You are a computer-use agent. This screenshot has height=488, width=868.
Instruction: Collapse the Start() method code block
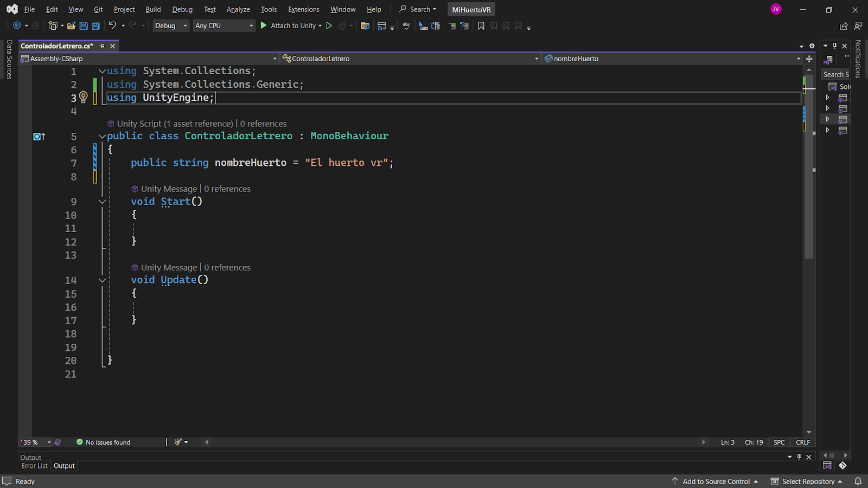click(102, 202)
